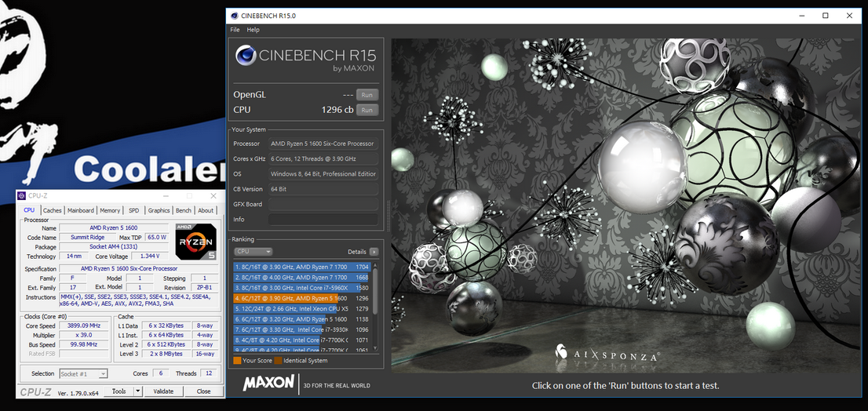The height and width of the screenshot is (411, 868).
Task: Click the AIXSPONZA logo in render
Action: tap(607, 354)
